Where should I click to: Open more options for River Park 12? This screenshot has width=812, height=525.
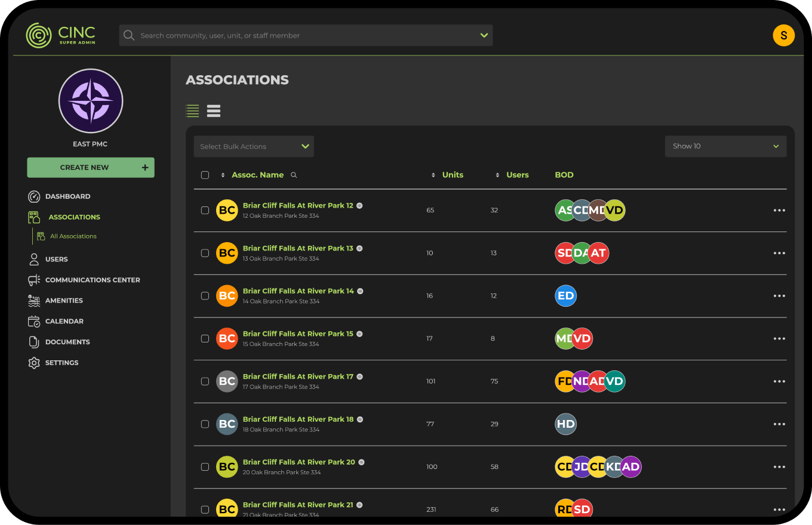[779, 210]
